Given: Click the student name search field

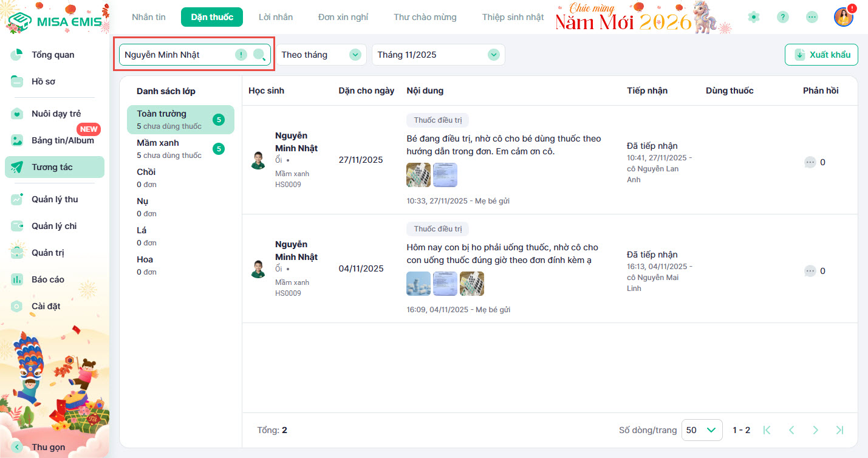Looking at the screenshot, I should 176,55.
